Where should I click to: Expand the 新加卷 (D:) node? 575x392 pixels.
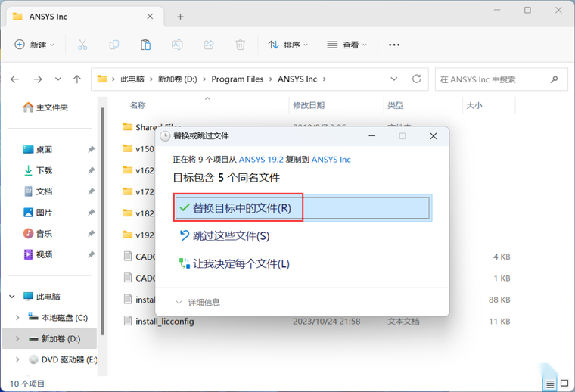(x=17, y=338)
